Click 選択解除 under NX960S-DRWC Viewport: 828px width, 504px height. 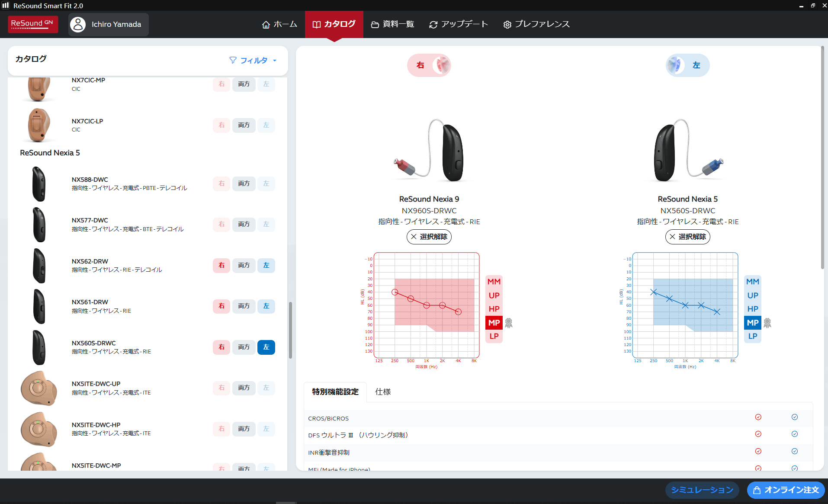point(429,237)
